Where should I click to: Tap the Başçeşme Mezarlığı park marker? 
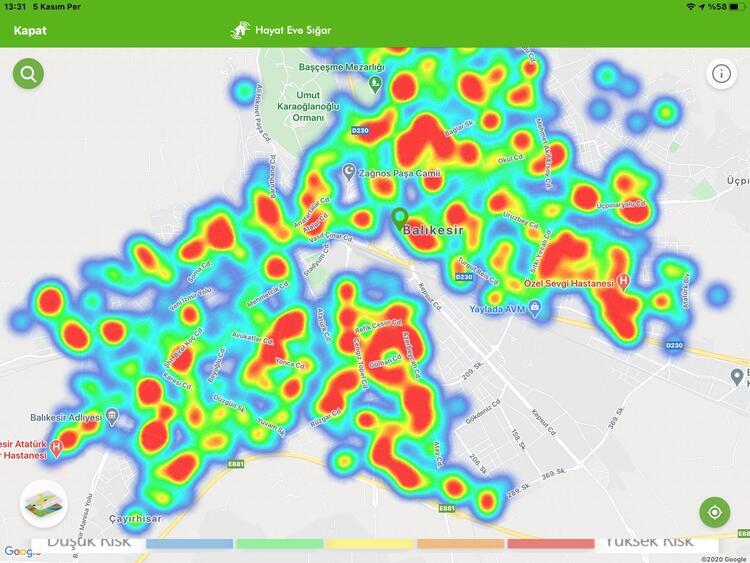click(x=374, y=84)
